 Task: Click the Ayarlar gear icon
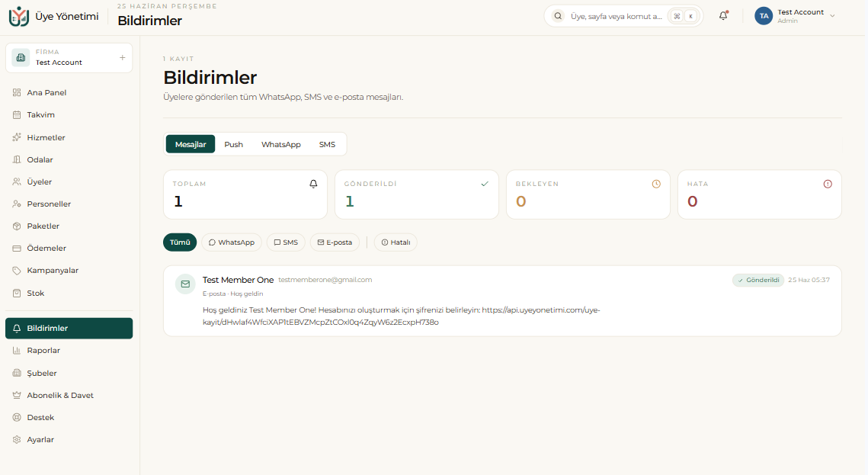click(x=17, y=440)
